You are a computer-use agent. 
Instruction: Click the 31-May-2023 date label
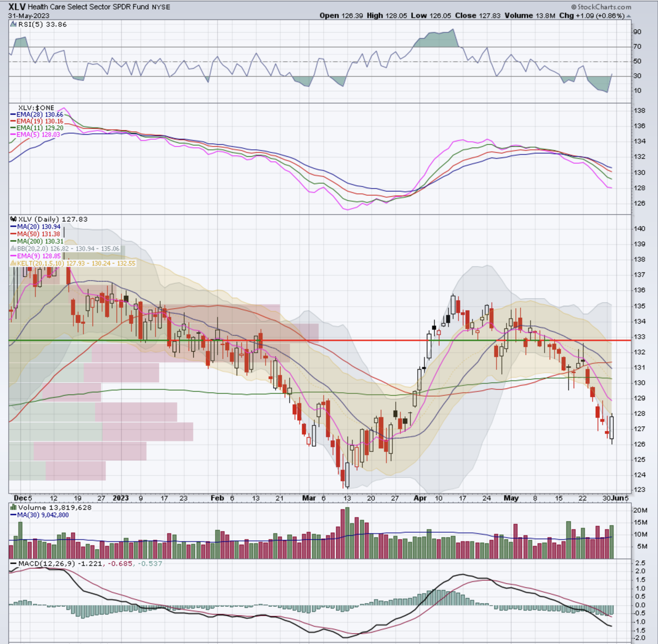click(29, 16)
